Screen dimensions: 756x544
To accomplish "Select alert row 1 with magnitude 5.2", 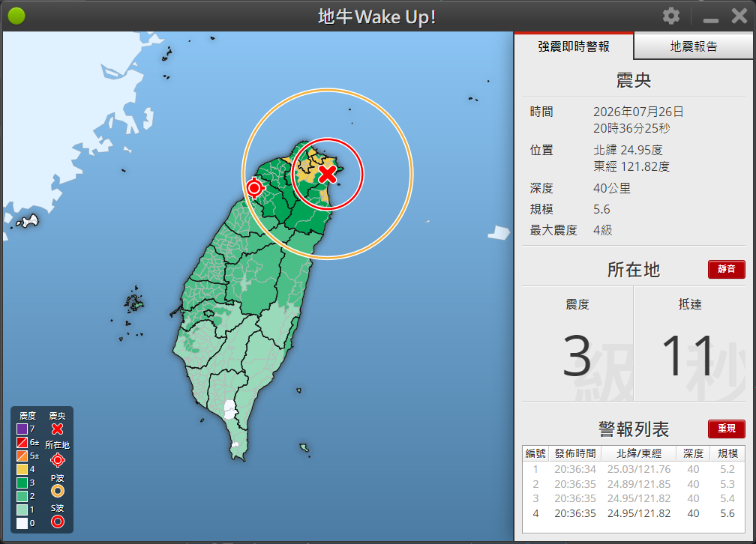I will pyautogui.click(x=634, y=469).
